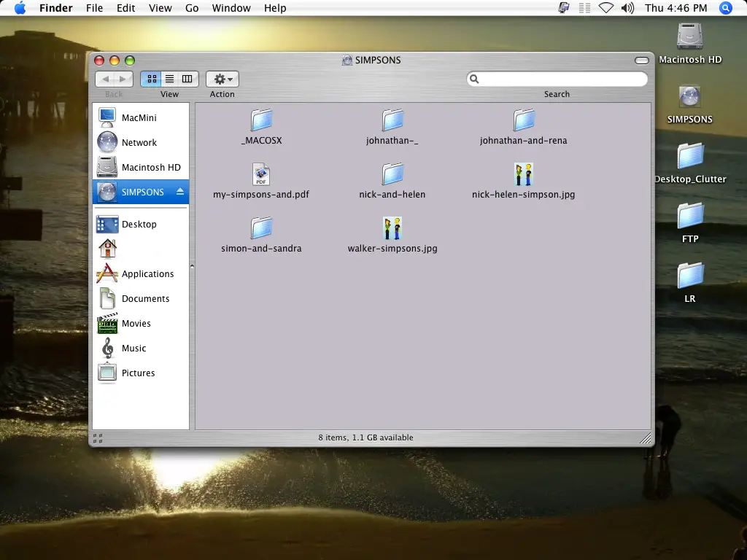Click the menu bar extras grid icon
Image resolution: width=747 pixels, height=560 pixels.
(x=584, y=8)
